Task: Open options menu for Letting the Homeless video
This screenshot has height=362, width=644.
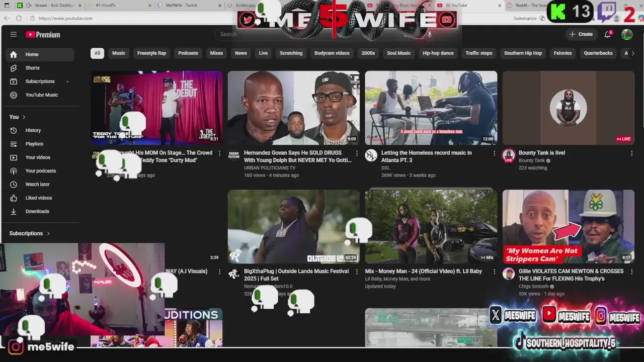Action: coord(494,153)
